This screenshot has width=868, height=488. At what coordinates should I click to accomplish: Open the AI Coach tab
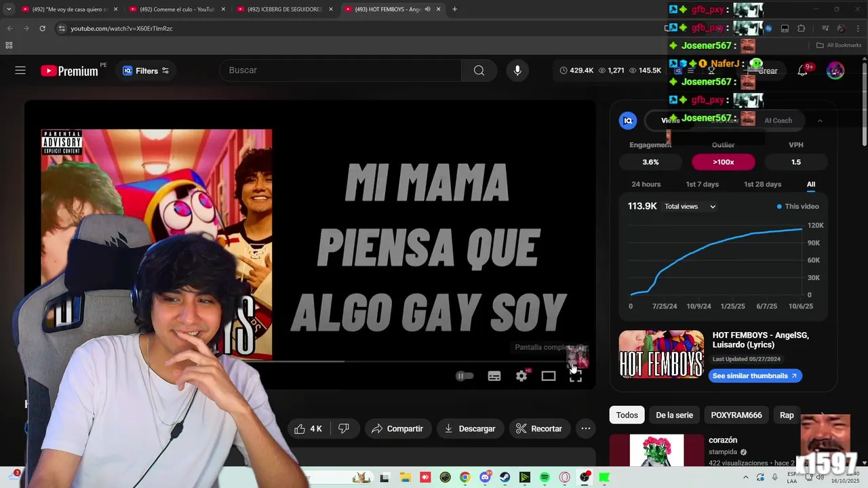point(778,121)
